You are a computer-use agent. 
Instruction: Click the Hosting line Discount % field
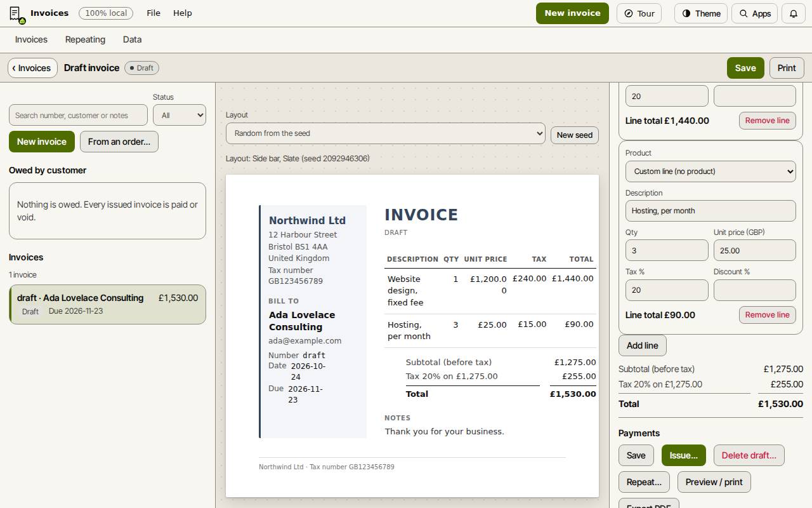tap(755, 290)
